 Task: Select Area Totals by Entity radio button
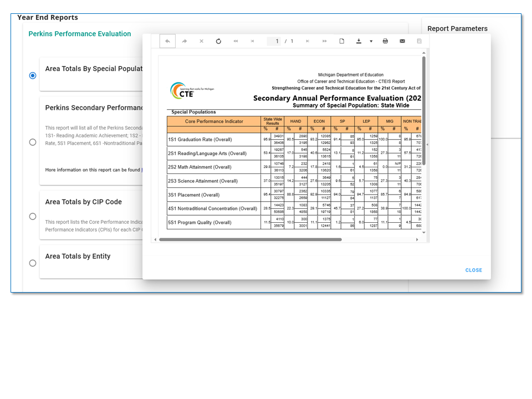point(33,263)
